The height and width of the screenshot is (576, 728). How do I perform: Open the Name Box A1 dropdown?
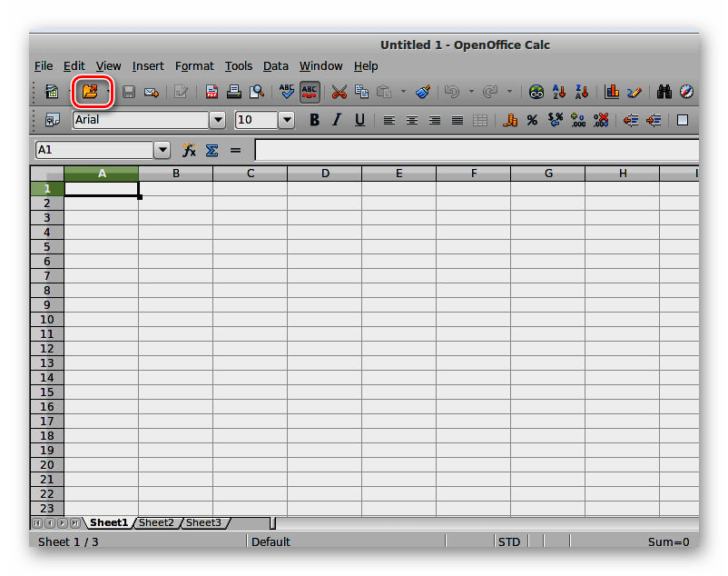pyautogui.click(x=162, y=150)
